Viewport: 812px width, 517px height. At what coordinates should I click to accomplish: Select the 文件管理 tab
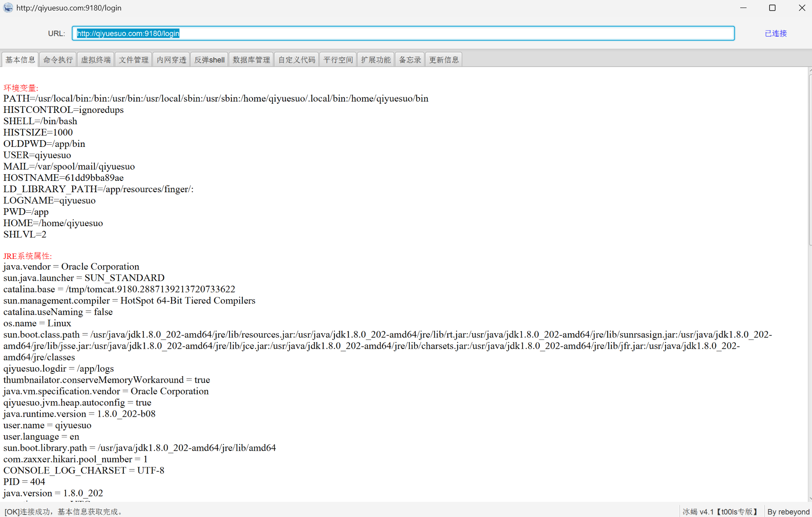click(133, 60)
